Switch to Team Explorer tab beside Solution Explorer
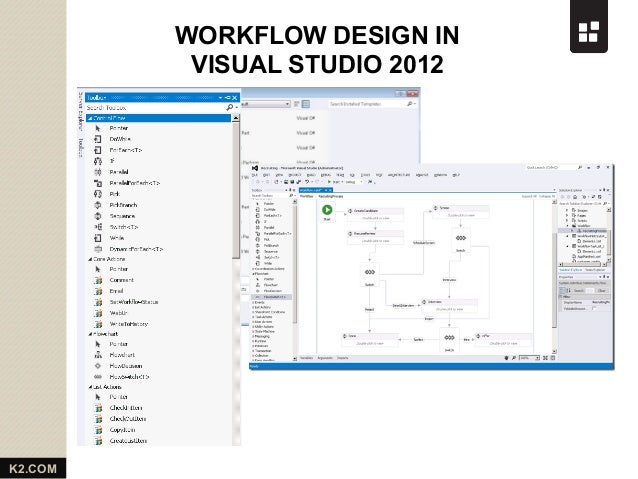This screenshot has height=479, width=638. tap(595, 270)
